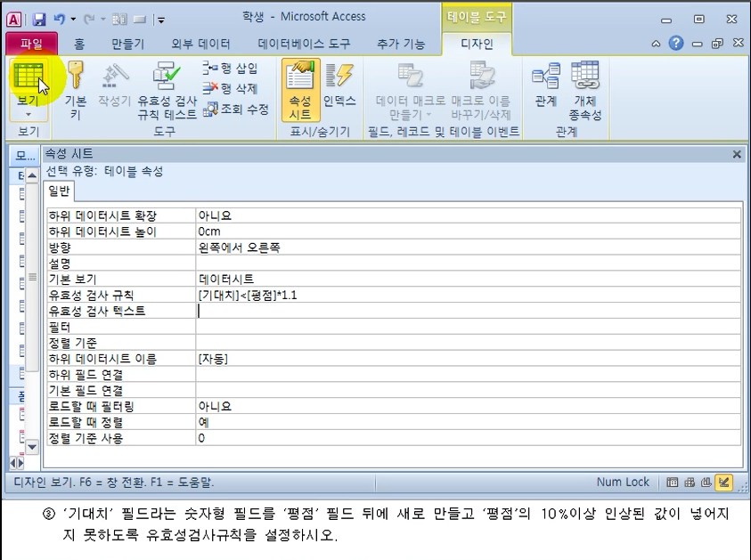
Task: Select the 일반 tab in property sheet
Action: point(59,191)
